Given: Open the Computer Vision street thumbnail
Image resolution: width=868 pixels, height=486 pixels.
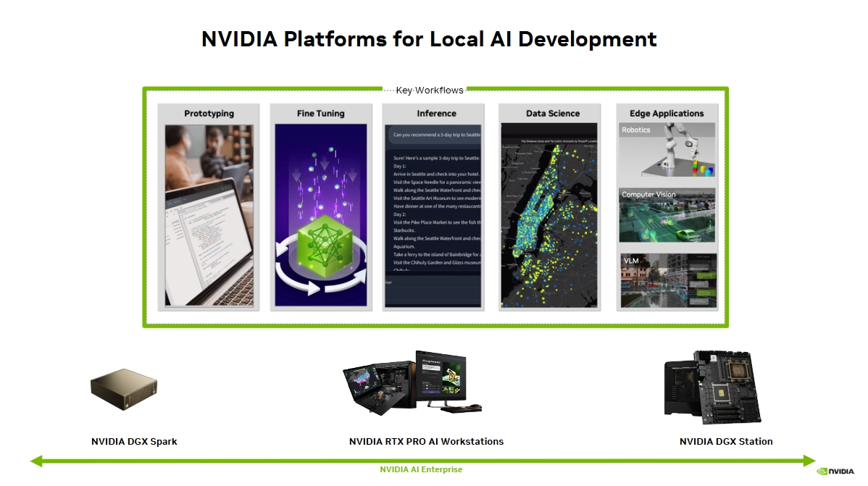Looking at the screenshot, I should point(667,215).
